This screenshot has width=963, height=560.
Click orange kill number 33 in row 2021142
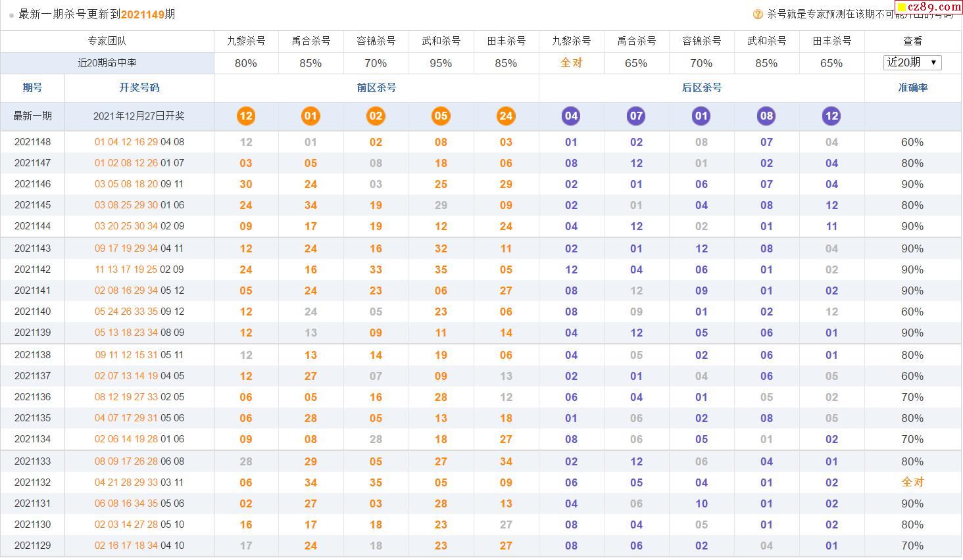pyautogui.click(x=376, y=269)
